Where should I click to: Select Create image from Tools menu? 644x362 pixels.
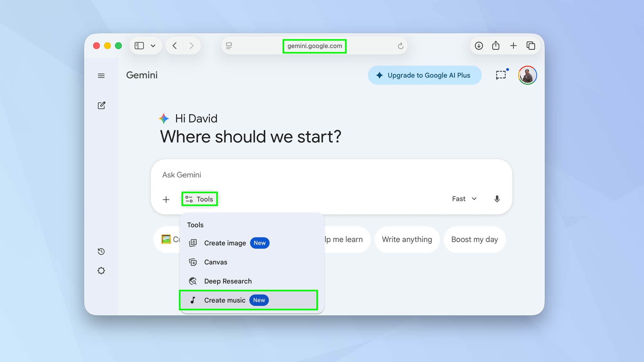point(225,243)
